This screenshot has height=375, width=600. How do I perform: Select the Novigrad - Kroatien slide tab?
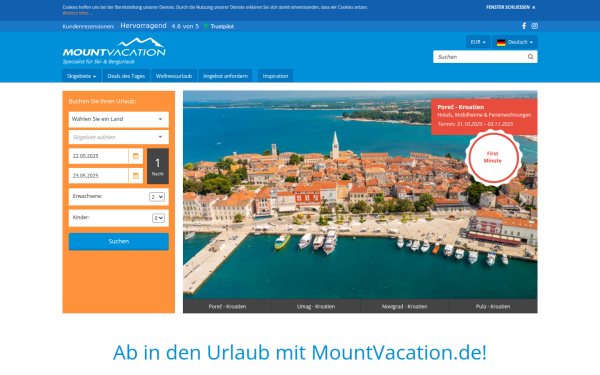coord(404,306)
